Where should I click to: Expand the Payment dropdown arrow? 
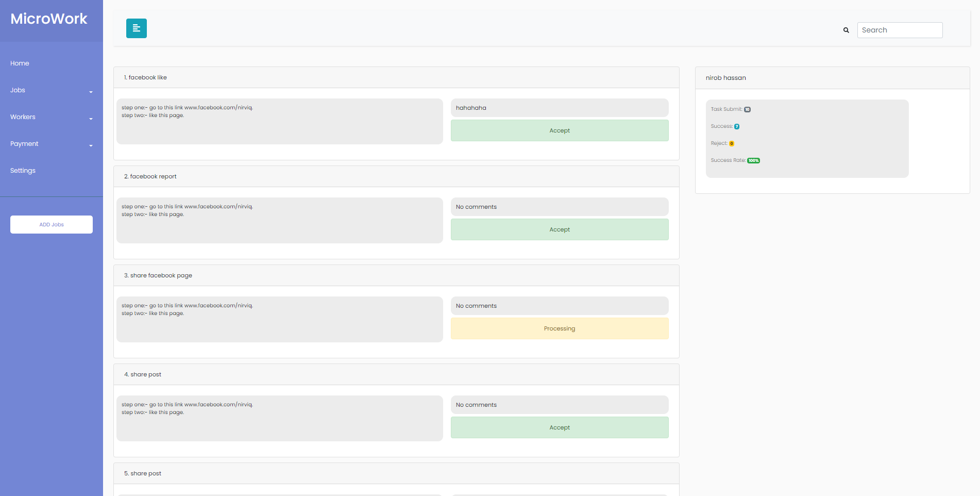[91, 145]
